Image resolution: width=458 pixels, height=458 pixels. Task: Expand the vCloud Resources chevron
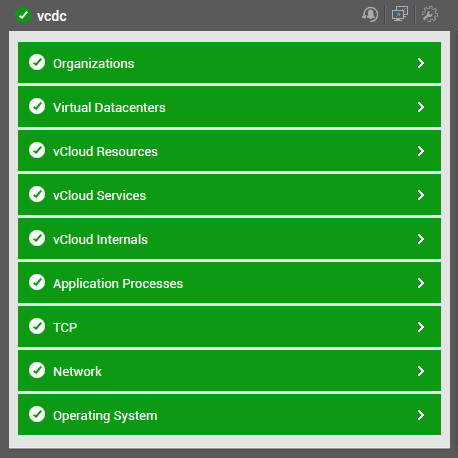pos(421,151)
